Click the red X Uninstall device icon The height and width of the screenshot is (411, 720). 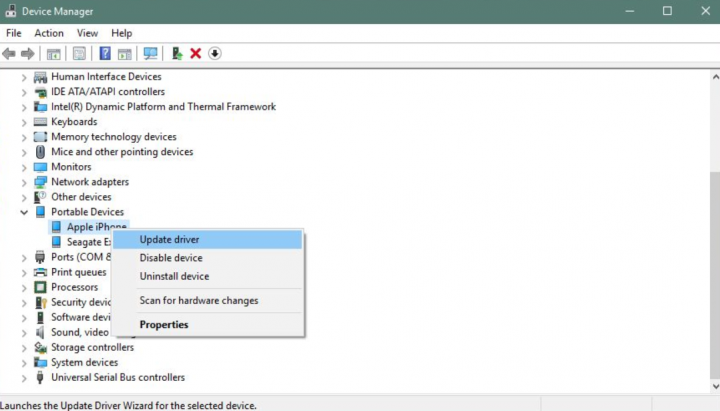coord(196,53)
